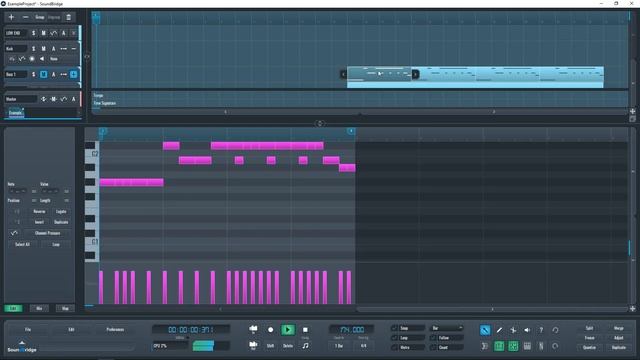Toggle the Snap checkbox
The height and width of the screenshot is (360, 640).
[394, 328]
